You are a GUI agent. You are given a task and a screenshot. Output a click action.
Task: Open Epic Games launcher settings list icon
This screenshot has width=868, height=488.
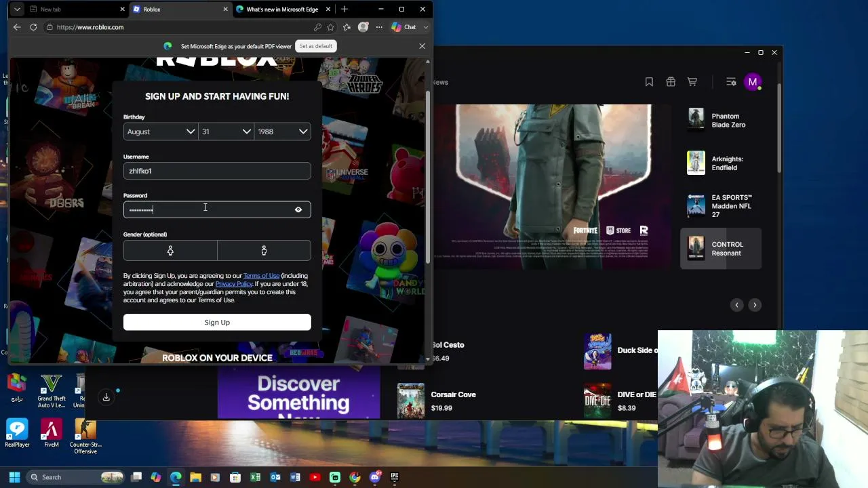[x=731, y=82]
